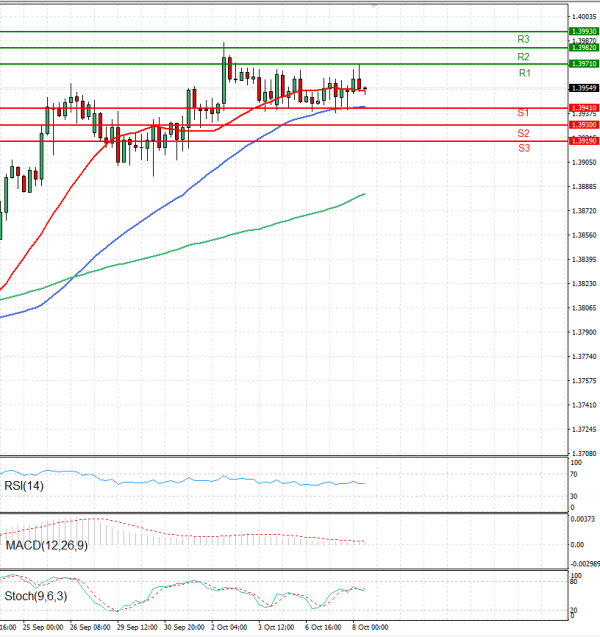Click the 1.39820 resistance price tag
The height and width of the screenshot is (637, 600).
pos(583,47)
